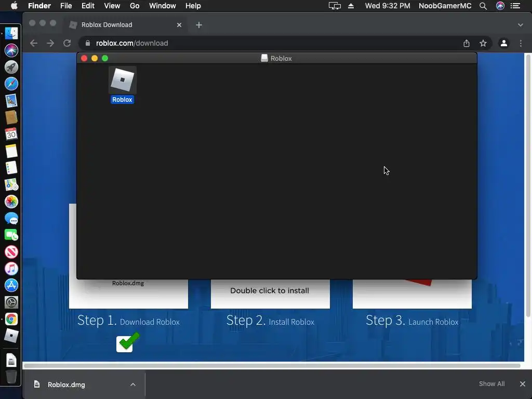Click share icon in address bar
Screen dimensions: 532x399
(467, 43)
